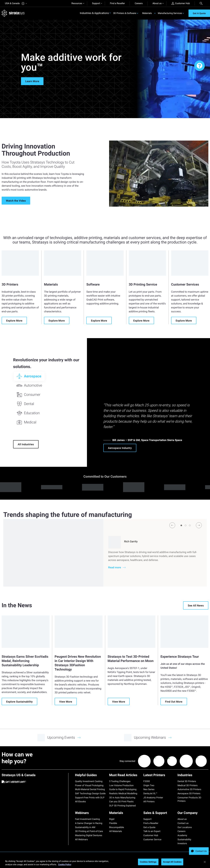Click arrow next to Upcoming Events
This screenshot has height=868, width=210.
point(79,738)
